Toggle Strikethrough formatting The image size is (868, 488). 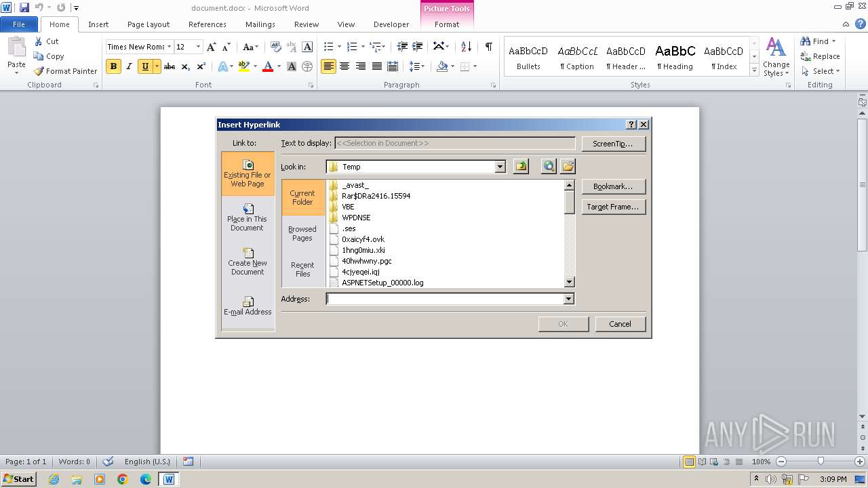pos(170,66)
